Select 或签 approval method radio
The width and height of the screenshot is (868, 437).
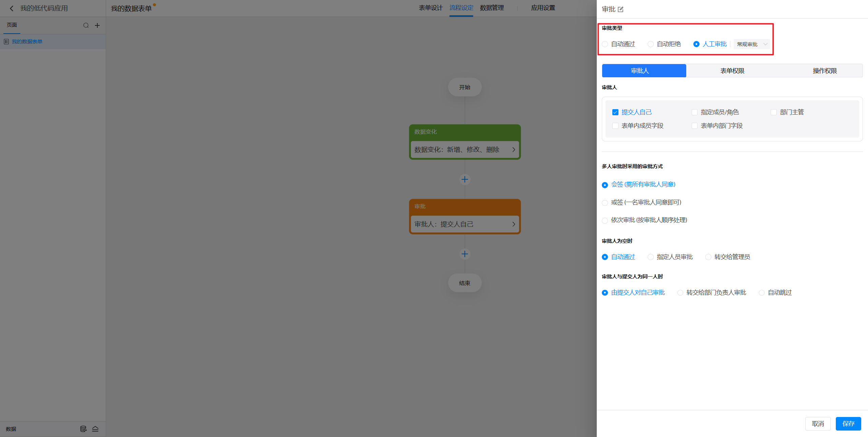point(605,203)
